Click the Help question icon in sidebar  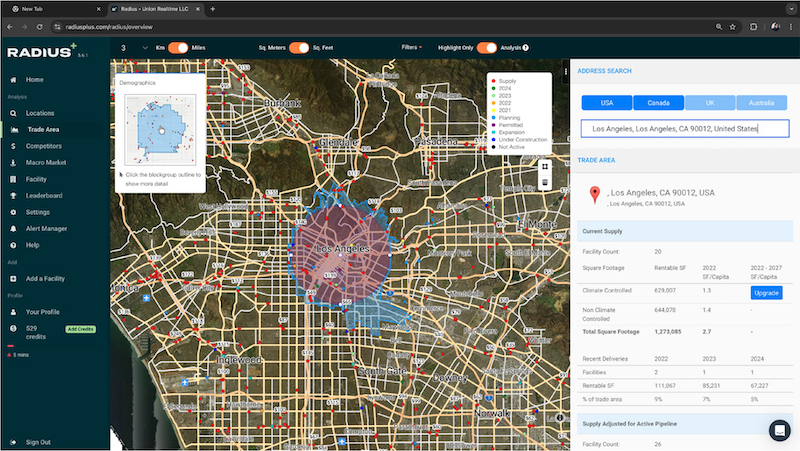click(13, 245)
